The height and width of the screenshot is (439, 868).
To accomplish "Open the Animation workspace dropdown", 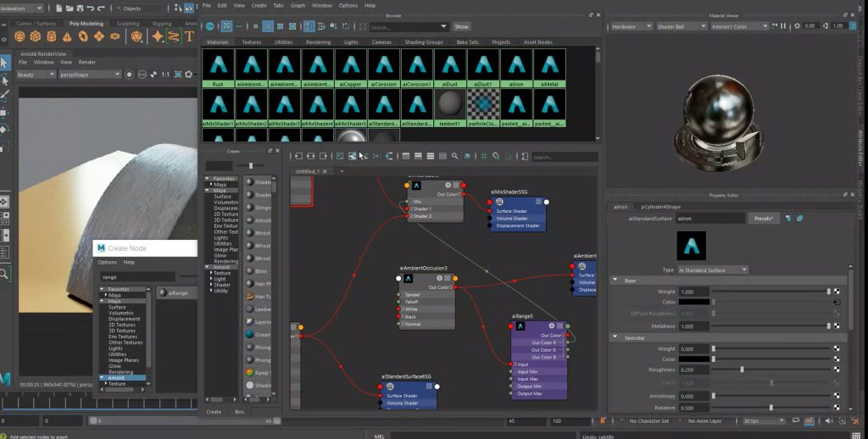I will [x=22, y=8].
